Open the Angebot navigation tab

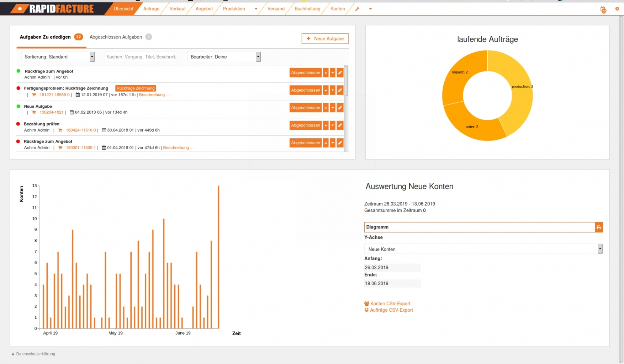[204, 9]
